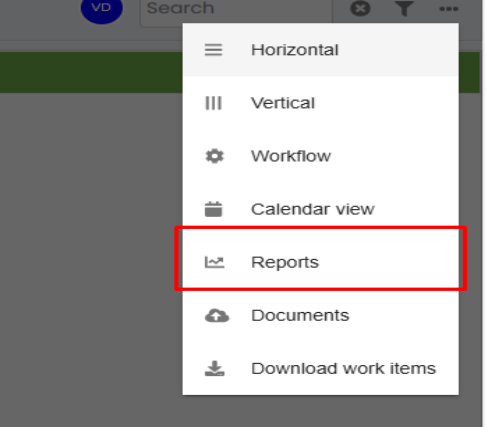The height and width of the screenshot is (427, 486).
Task: Click the Reports chart icon
Action: (214, 262)
